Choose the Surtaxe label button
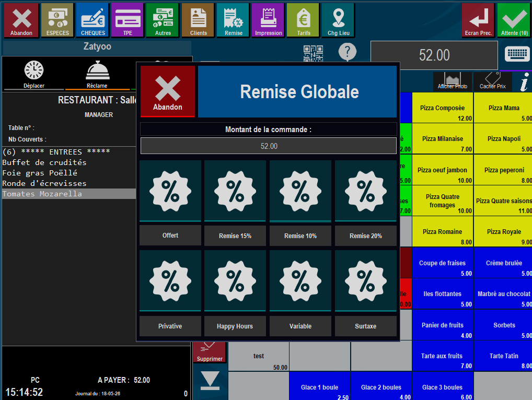Screen dimensions: 532x400 [x=366, y=326]
